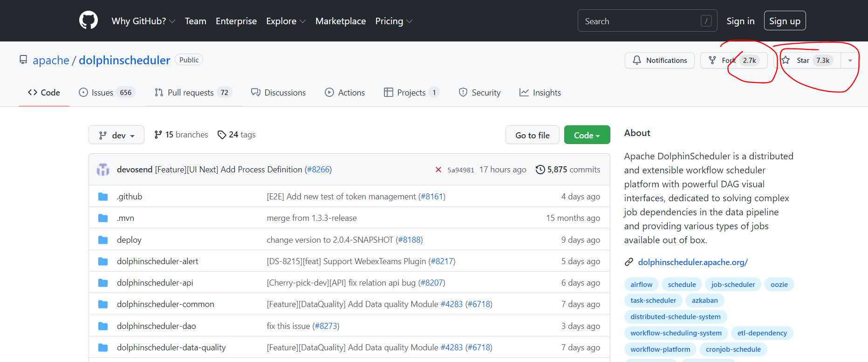Click the folder icon for dolphinscheduler-alert
This screenshot has width=868, height=362.
point(103,261)
